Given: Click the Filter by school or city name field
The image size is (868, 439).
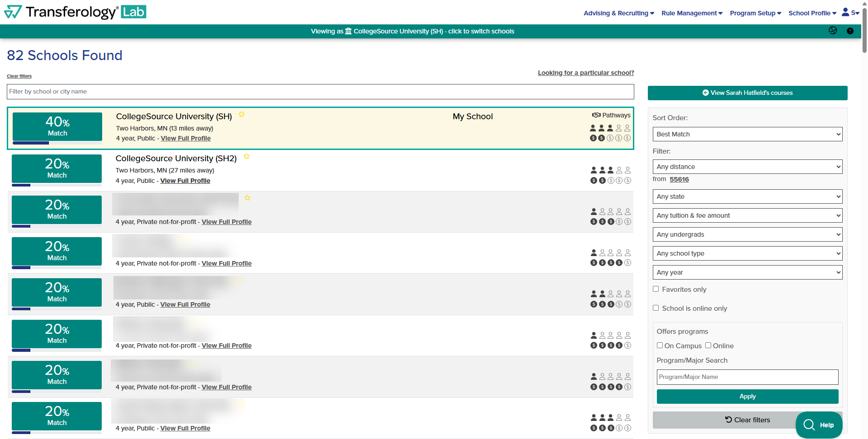Looking at the screenshot, I should [x=321, y=91].
